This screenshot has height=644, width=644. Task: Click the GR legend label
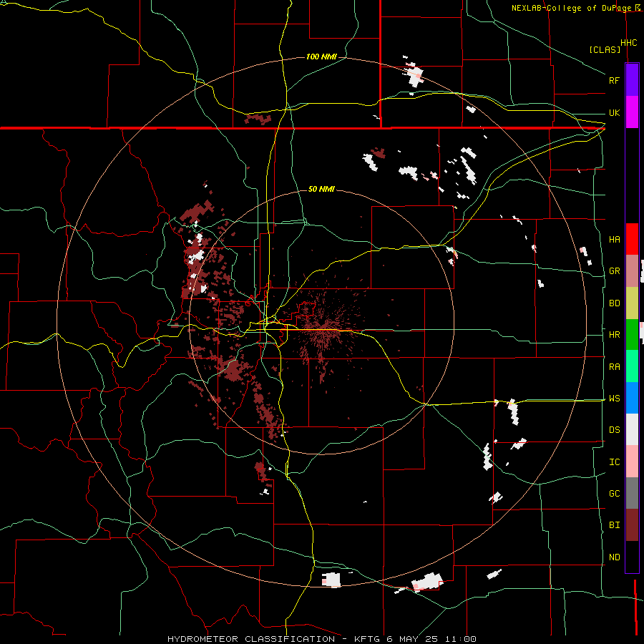[x=614, y=271]
